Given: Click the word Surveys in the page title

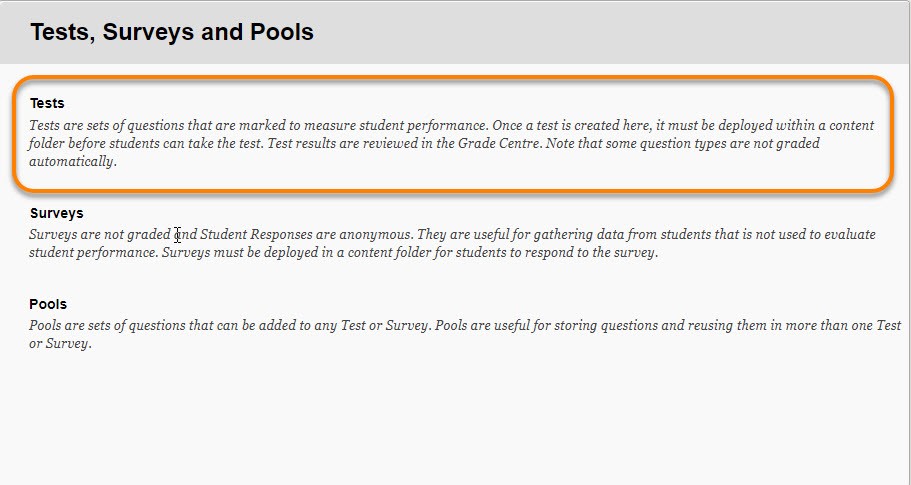Looking at the screenshot, I should tap(149, 32).
